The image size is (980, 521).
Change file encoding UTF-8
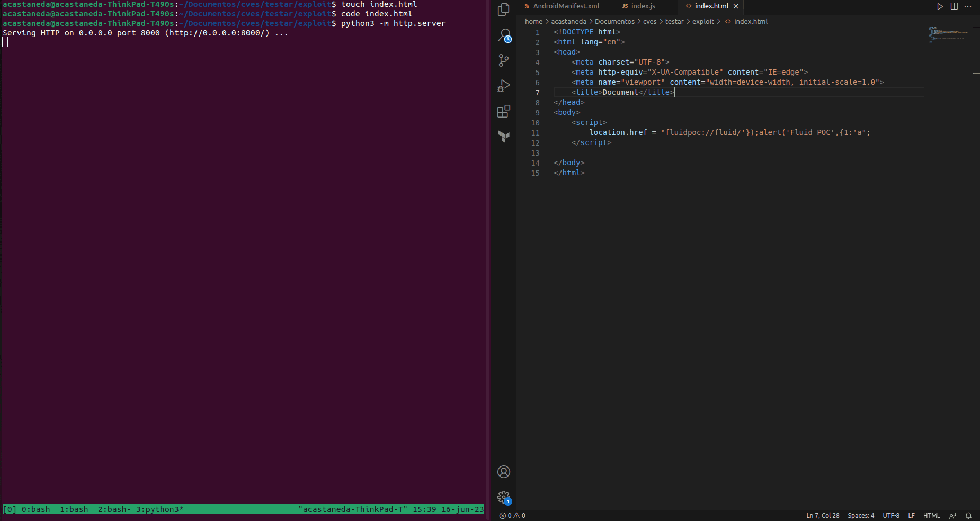click(x=891, y=516)
